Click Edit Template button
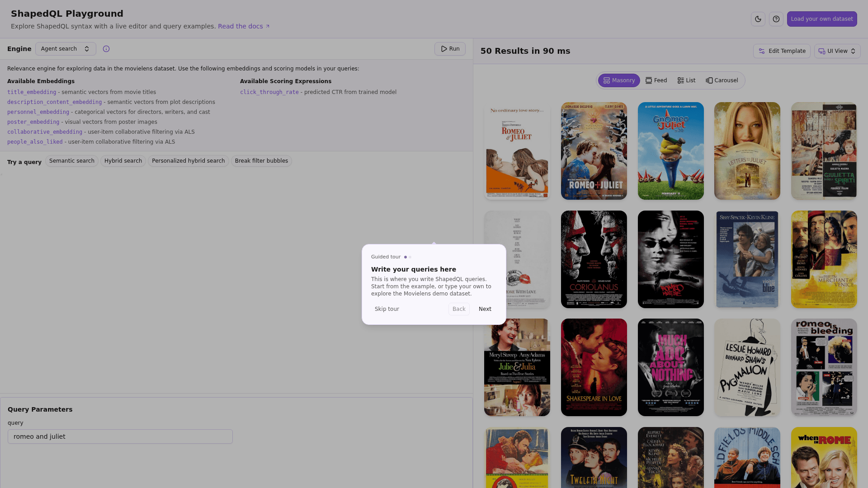 click(x=782, y=51)
